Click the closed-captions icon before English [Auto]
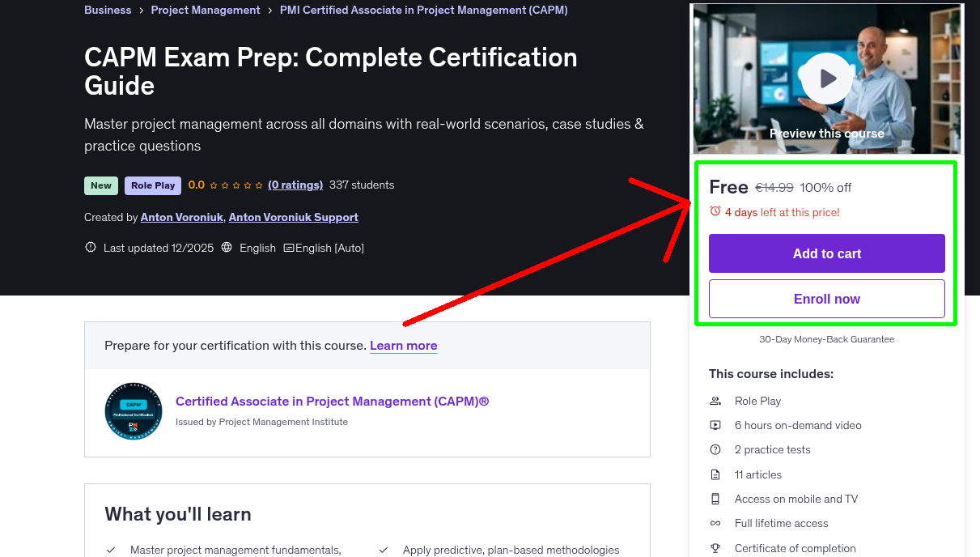Viewport: 980px width, 557px height. tap(290, 248)
